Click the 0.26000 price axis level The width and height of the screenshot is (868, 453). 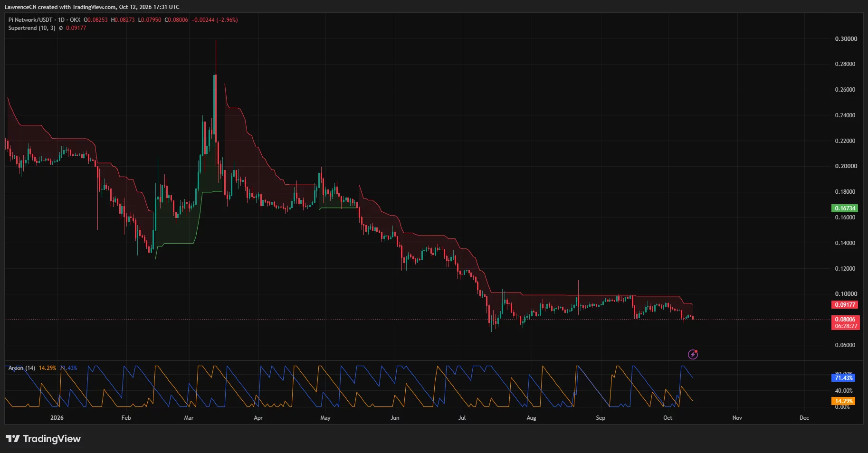845,90
